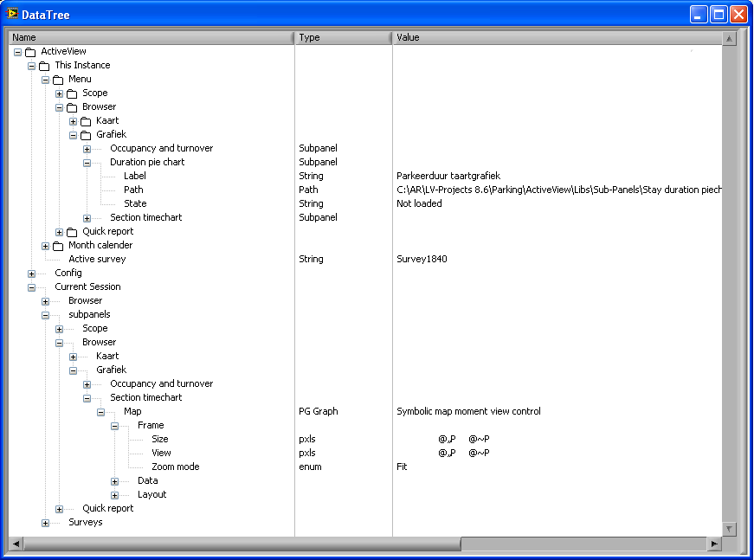This screenshot has width=754, height=560.
Task: Select the Path tree item
Action: pos(133,190)
